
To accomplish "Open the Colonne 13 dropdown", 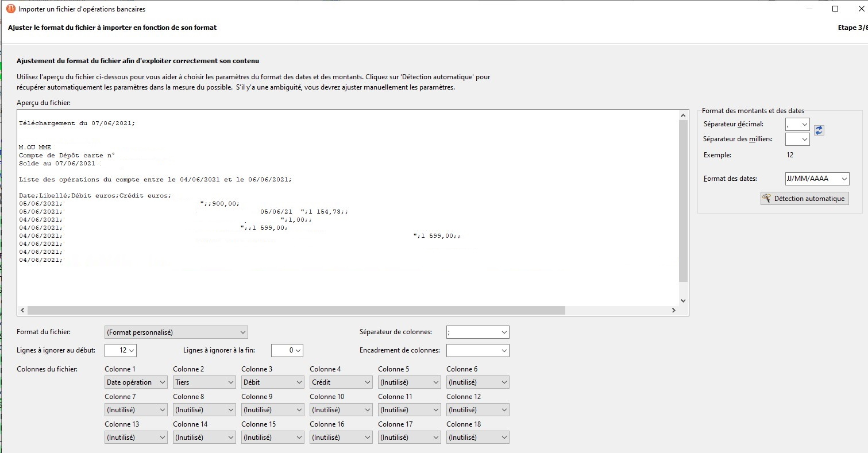I will [x=136, y=437].
